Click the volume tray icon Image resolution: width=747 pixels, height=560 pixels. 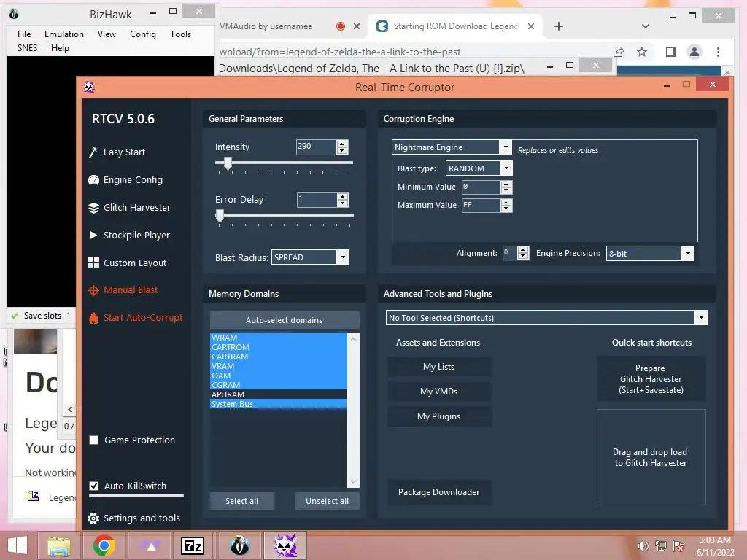coord(643,546)
